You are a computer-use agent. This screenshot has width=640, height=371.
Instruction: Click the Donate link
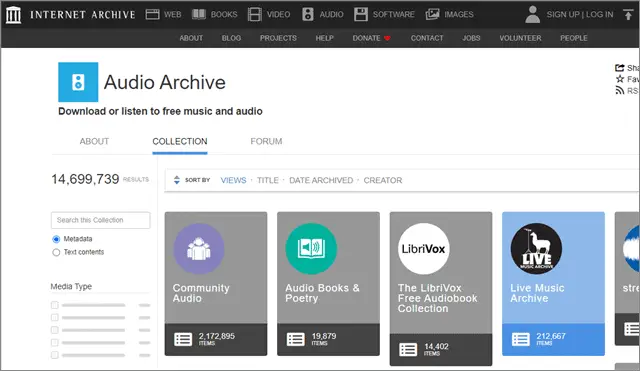pos(367,38)
